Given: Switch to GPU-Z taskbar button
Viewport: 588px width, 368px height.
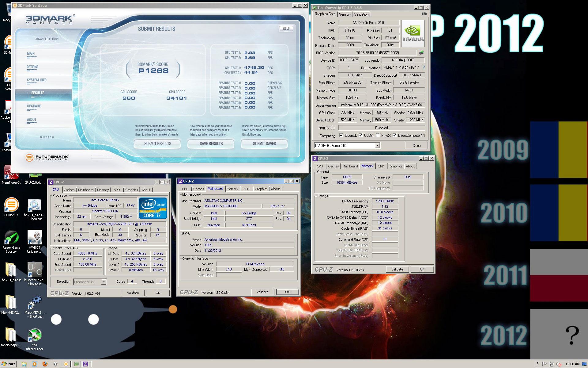Looking at the screenshot, I should coord(76,364).
